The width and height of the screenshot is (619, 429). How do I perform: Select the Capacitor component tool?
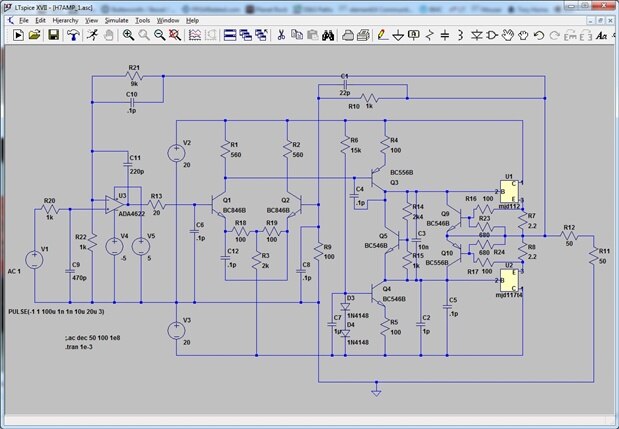(x=444, y=35)
